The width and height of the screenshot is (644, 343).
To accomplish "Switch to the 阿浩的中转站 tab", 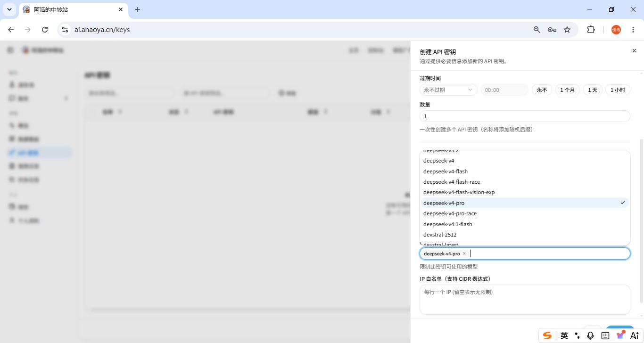I will click(x=73, y=9).
